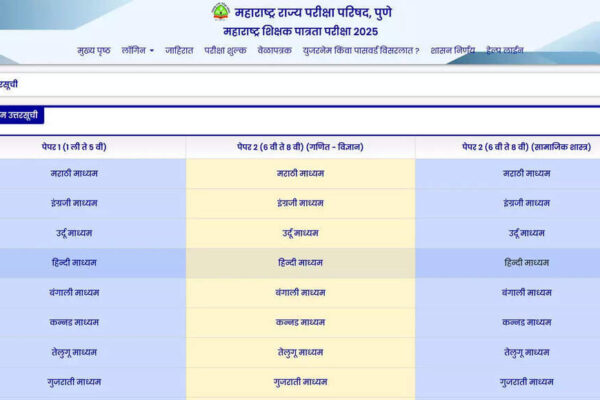Click महाराष्ट्र राज्य परीक्षा परिषद, पुणे title
Image resolution: width=600 pixels, height=400 pixels.
(x=313, y=12)
